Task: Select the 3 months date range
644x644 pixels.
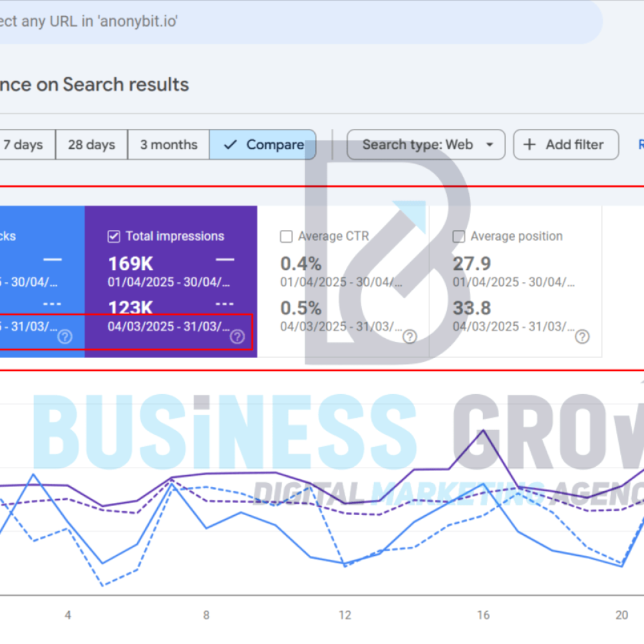Action: point(169,144)
